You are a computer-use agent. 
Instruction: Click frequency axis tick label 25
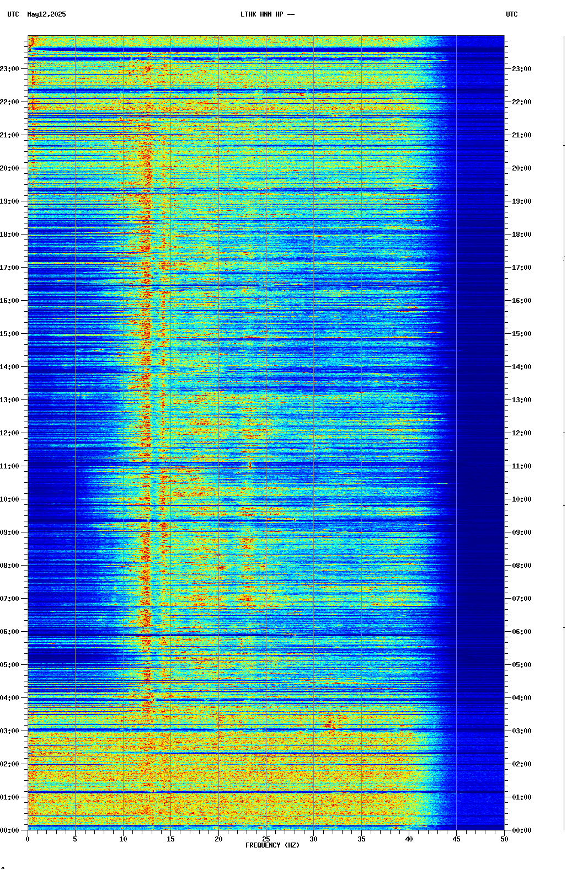266,839
